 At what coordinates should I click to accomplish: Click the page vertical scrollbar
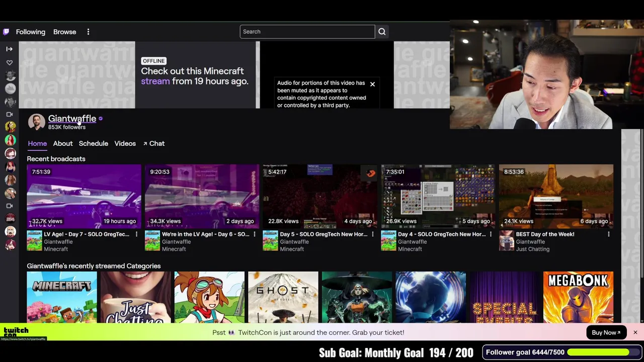click(642, 204)
